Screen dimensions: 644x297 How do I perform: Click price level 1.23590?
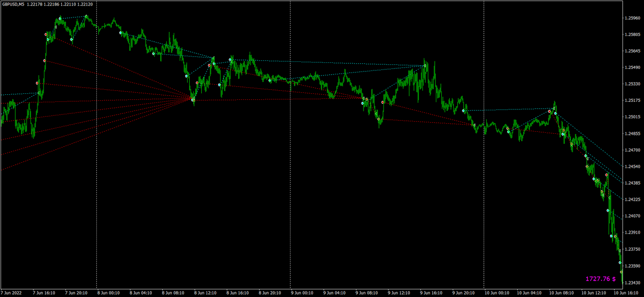point(633,266)
